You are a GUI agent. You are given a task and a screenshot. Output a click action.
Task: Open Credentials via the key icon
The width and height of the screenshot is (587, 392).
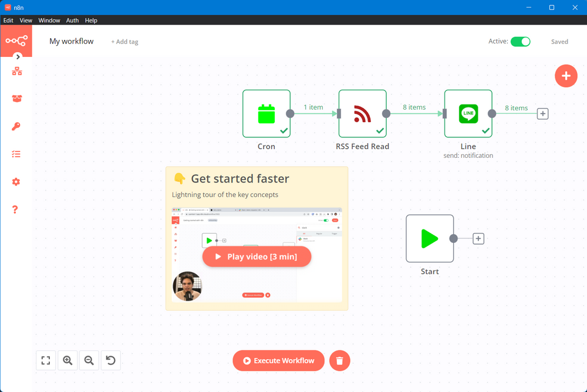[16, 127]
